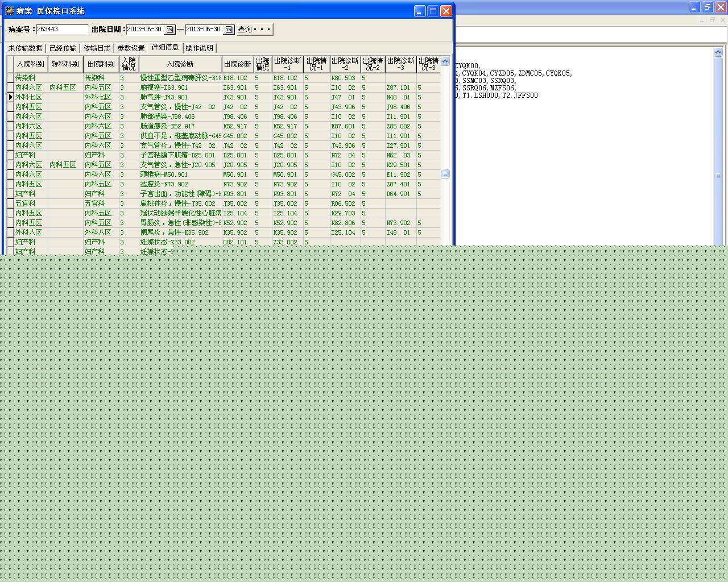Click the current-row arrow marker beside 外科七区

point(10,97)
